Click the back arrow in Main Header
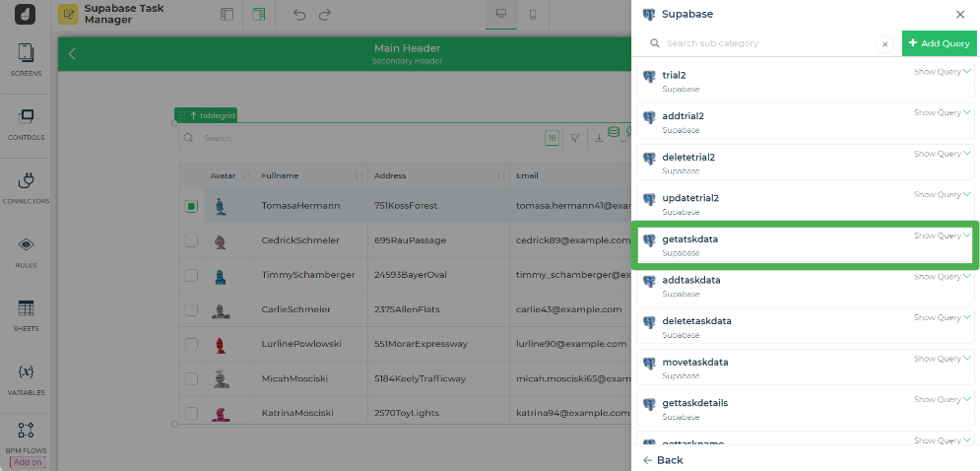Viewport: 980px width, 471px height. point(72,54)
